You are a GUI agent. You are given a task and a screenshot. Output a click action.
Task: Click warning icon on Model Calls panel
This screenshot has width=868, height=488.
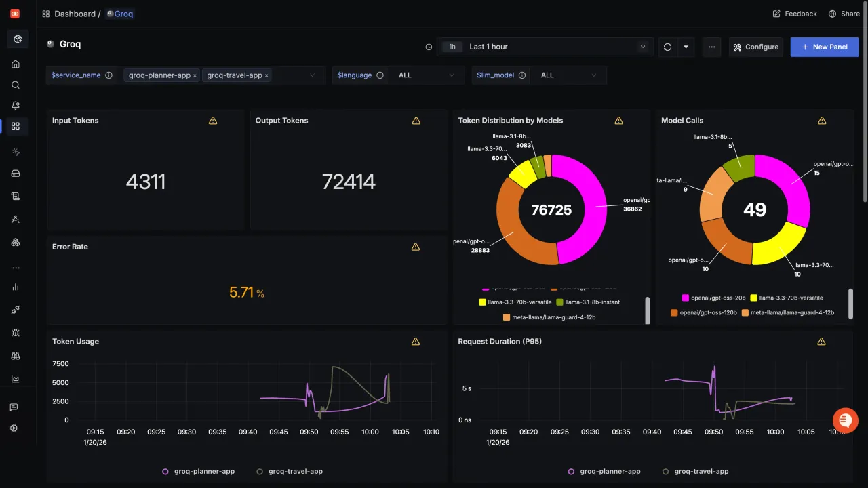[x=822, y=121]
